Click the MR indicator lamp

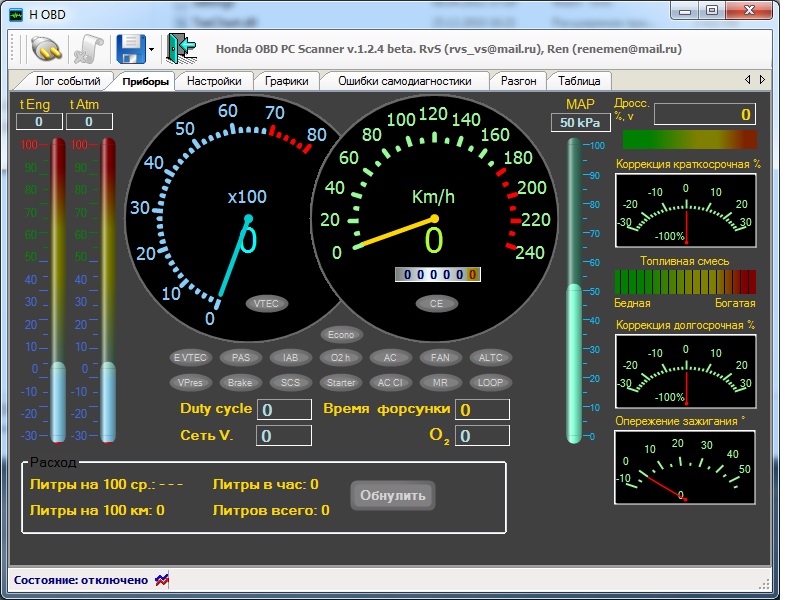(x=440, y=383)
